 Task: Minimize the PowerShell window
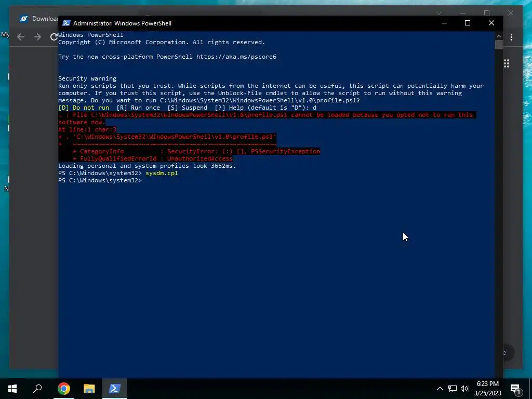tap(444, 23)
